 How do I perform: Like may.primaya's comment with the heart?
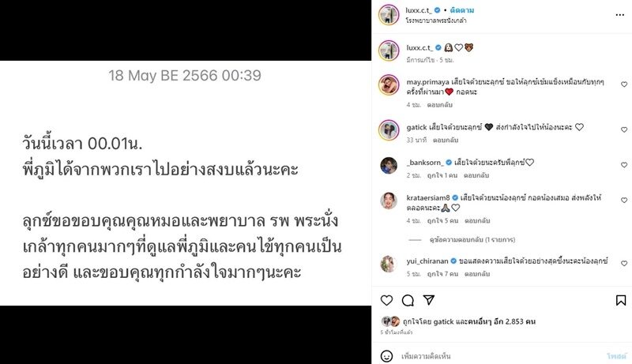click(x=624, y=84)
